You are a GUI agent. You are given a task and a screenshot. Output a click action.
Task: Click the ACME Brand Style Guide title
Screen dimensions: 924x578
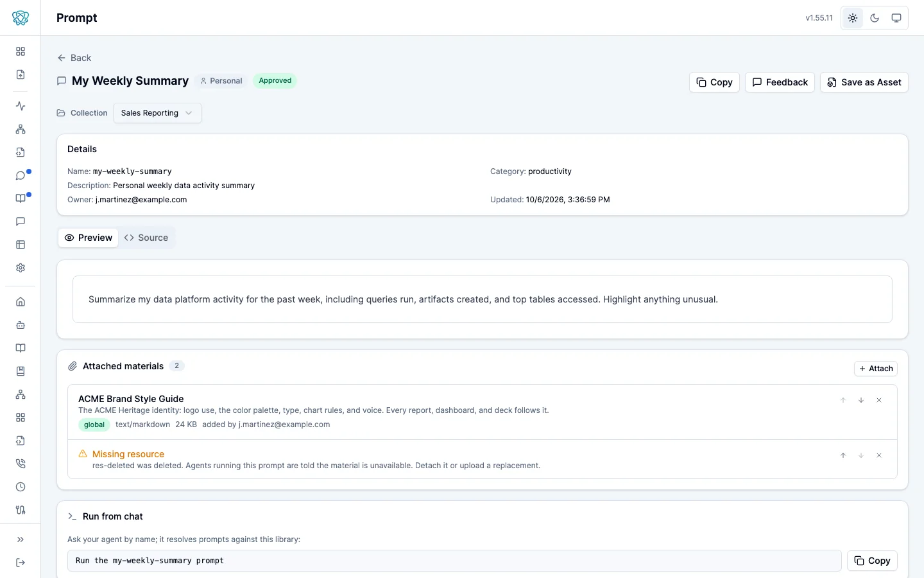(131, 399)
